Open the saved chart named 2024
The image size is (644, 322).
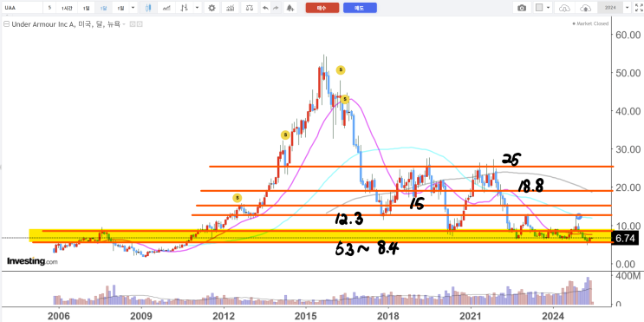(610, 8)
